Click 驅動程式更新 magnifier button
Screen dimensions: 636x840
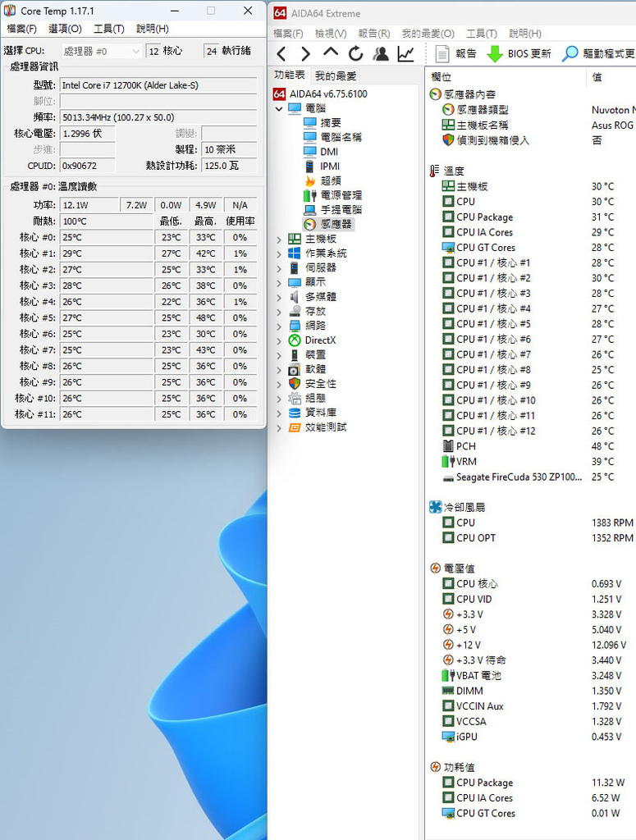tap(598, 53)
